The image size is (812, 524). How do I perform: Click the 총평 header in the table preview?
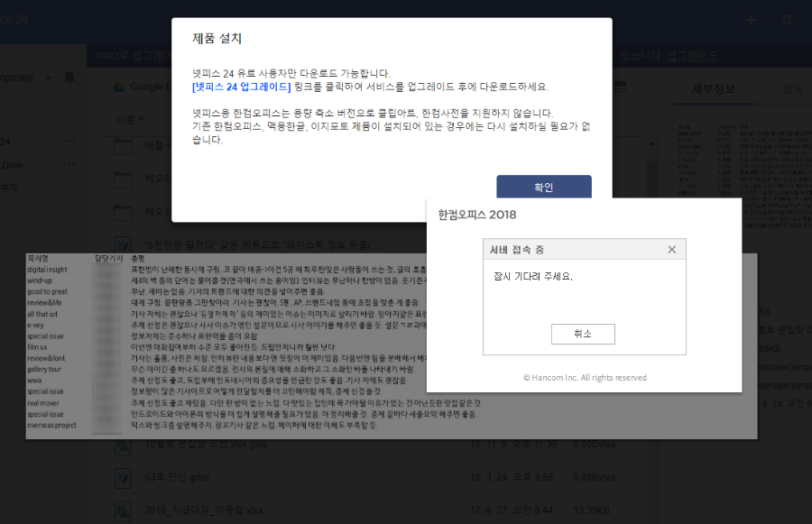tap(138, 258)
